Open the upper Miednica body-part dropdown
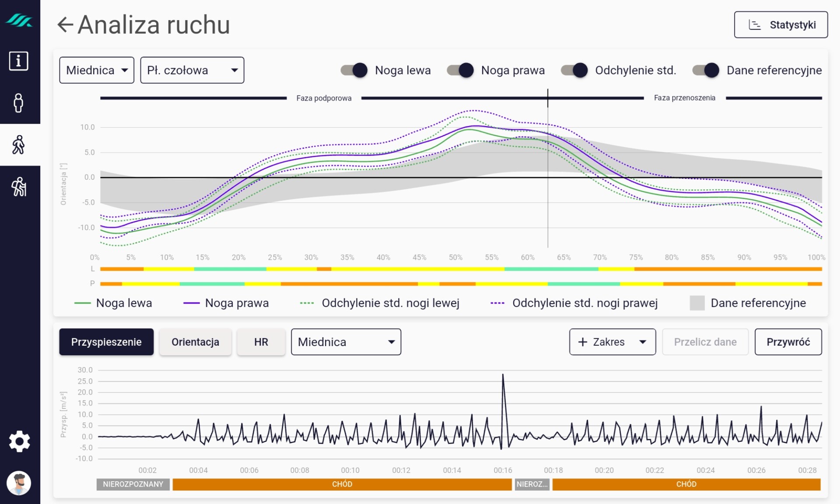 click(x=97, y=70)
